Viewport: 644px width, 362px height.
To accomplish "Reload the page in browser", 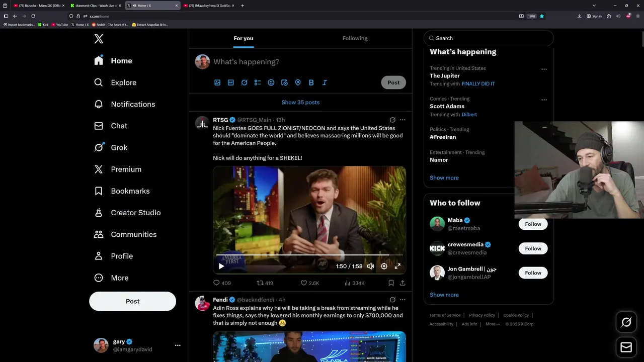I will click(x=33, y=16).
